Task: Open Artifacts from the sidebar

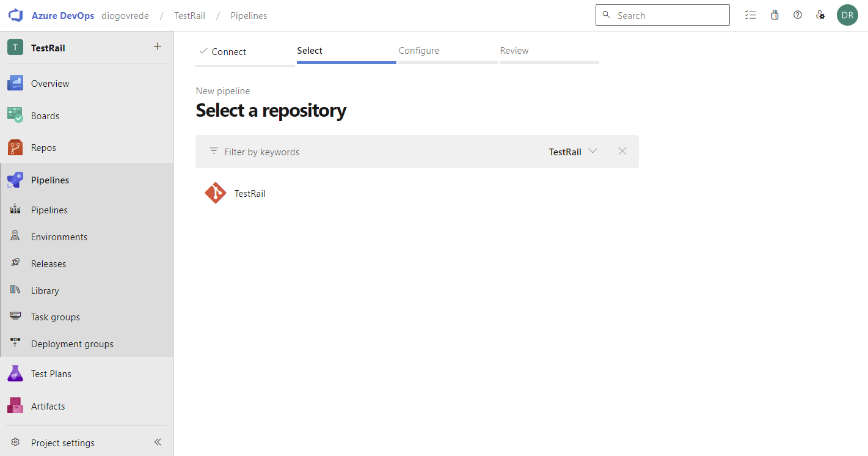Action: tap(48, 406)
